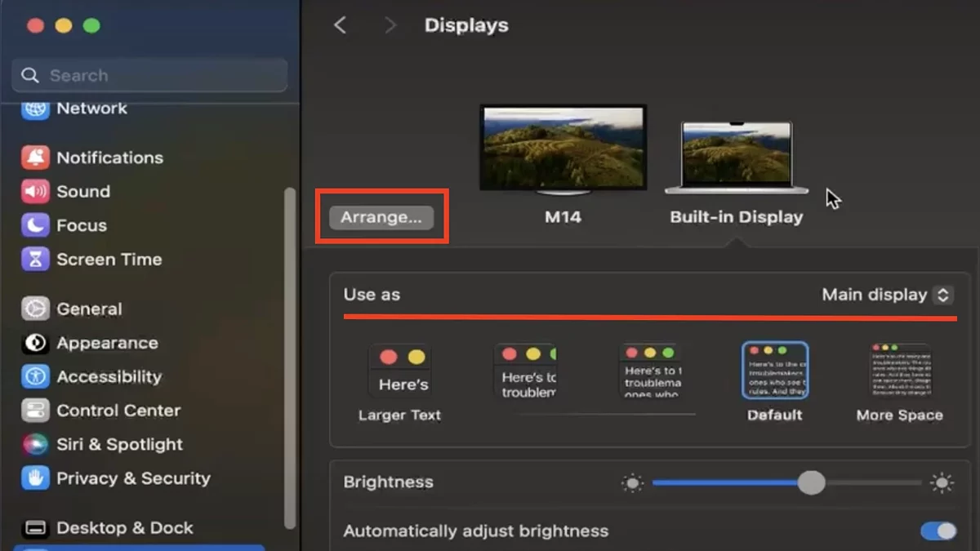Select resolution thumbnail just before Default
This screenshot has width=980, height=551.
coord(651,371)
